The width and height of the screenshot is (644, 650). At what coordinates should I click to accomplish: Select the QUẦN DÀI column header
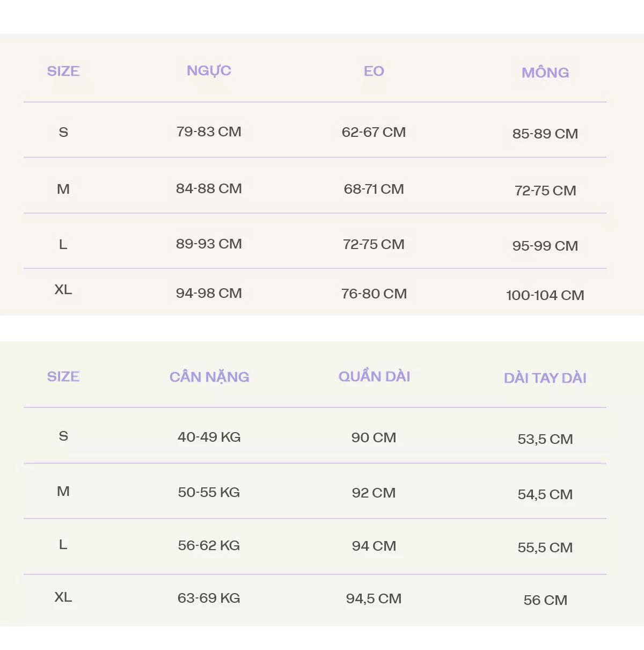click(x=374, y=377)
